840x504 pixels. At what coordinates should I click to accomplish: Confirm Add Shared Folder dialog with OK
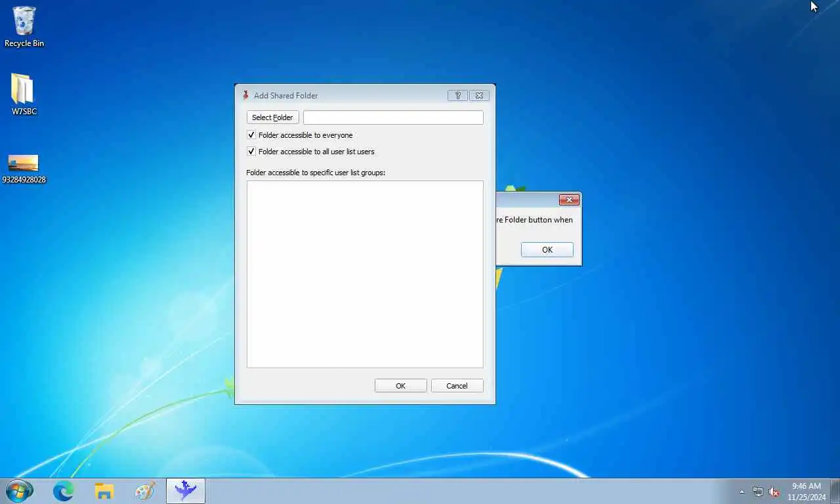click(x=400, y=386)
